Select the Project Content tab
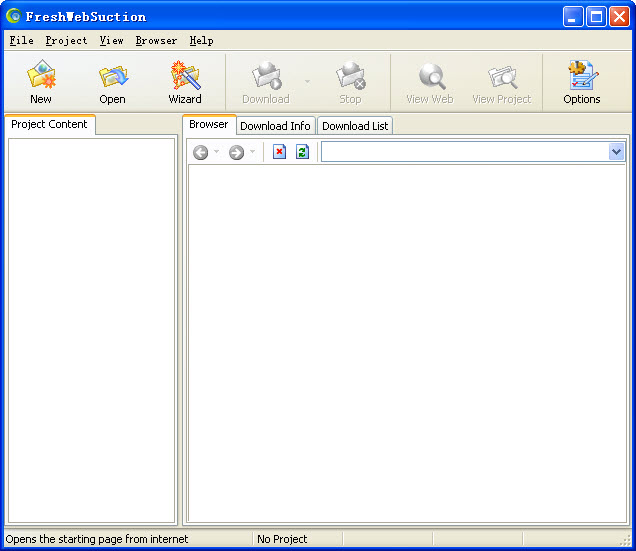Screen dimensions: 636x551 tap(49, 124)
